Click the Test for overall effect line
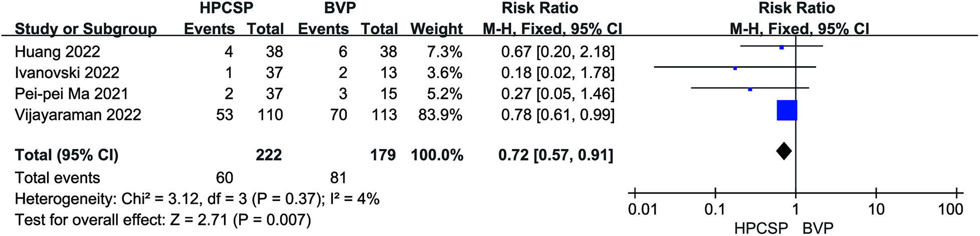980x236 pixels. pos(163,220)
